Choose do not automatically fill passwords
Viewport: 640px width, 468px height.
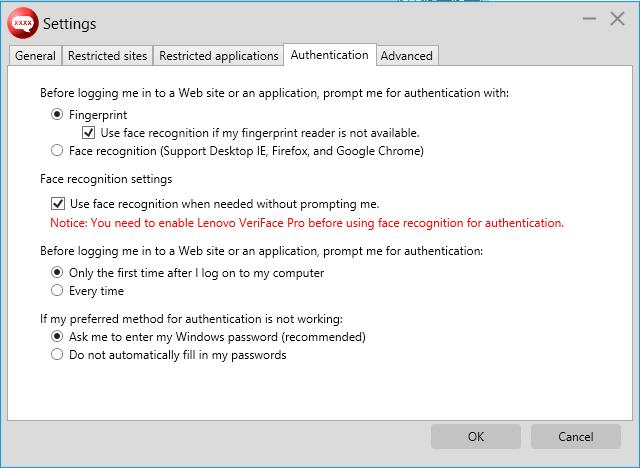pyautogui.click(x=57, y=355)
